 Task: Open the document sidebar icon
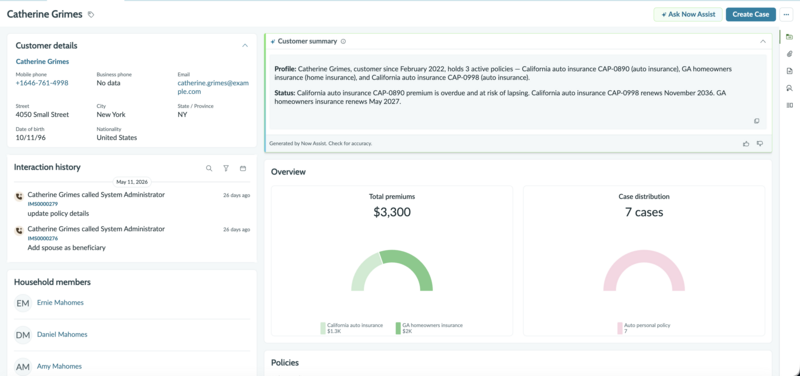coord(789,71)
